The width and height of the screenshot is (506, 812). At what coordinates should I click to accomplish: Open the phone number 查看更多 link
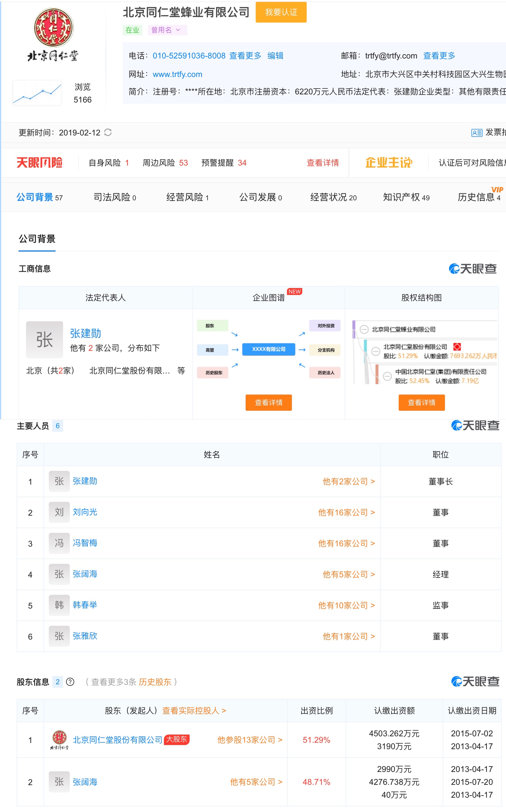[245, 56]
